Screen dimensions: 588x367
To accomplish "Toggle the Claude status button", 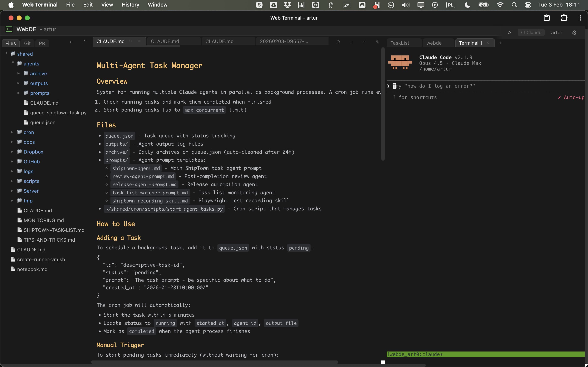I will [531, 33].
